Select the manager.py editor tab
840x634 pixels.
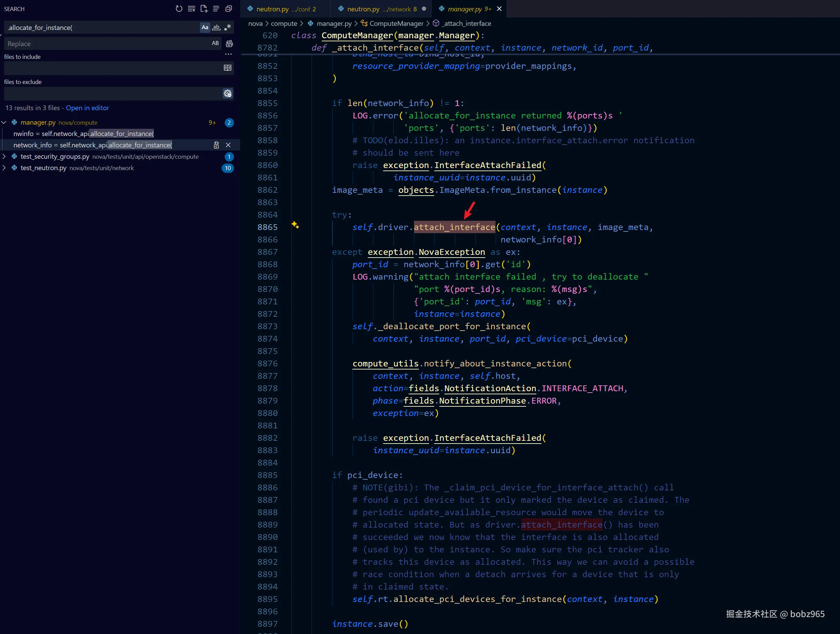tap(469, 9)
